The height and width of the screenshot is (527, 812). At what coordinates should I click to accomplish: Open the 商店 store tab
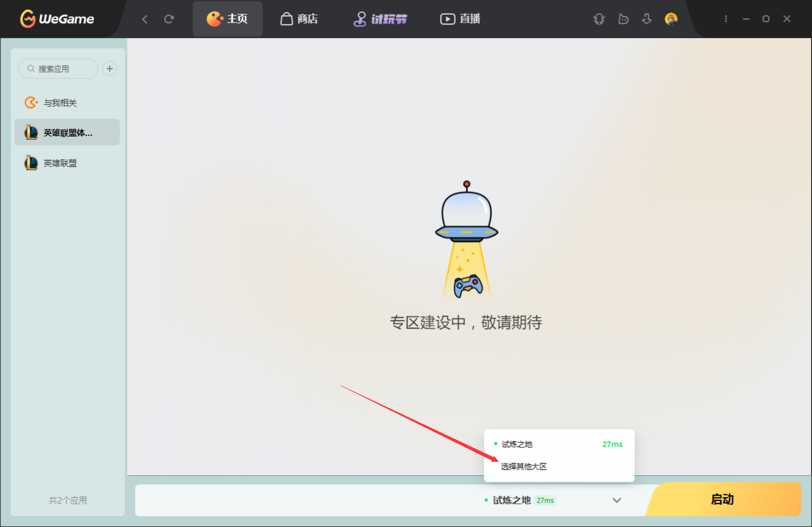click(x=299, y=19)
